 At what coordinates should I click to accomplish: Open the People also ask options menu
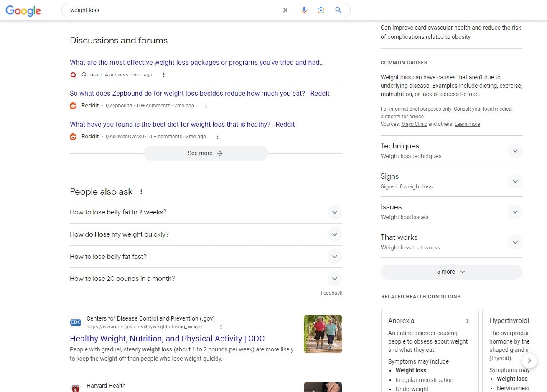pos(141,191)
